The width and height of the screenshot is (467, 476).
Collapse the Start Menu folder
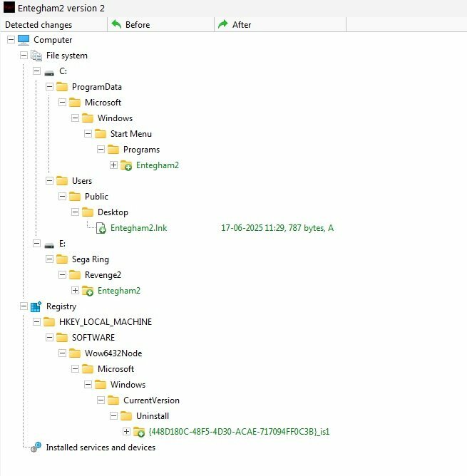88,133
